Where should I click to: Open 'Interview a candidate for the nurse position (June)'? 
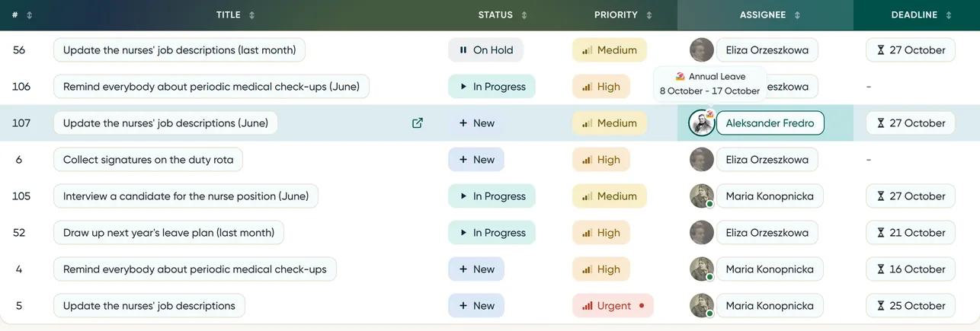[x=186, y=196]
